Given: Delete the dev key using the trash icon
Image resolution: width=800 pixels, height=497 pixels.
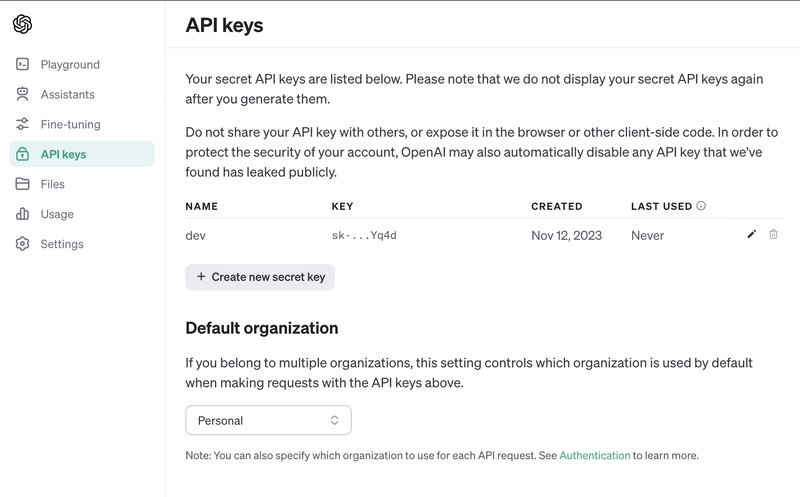Looking at the screenshot, I should pos(773,234).
